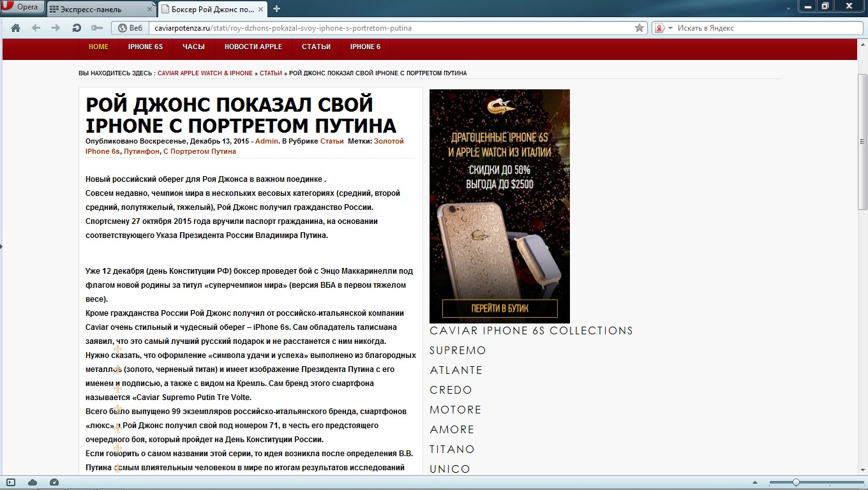The height and width of the screenshot is (490, 868).
Task: Open the password manager key icon
Action: 97,28
